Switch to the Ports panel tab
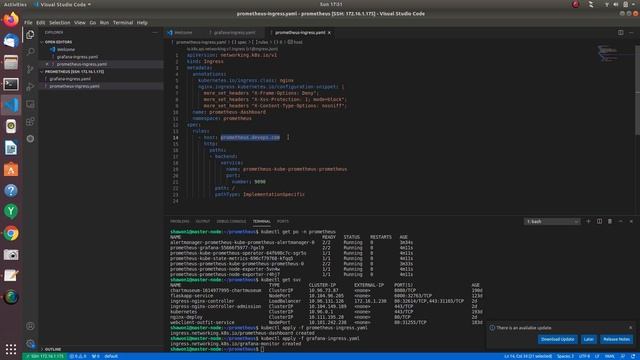The width and height of the screenshot is (640, 360). click(283, 221)
